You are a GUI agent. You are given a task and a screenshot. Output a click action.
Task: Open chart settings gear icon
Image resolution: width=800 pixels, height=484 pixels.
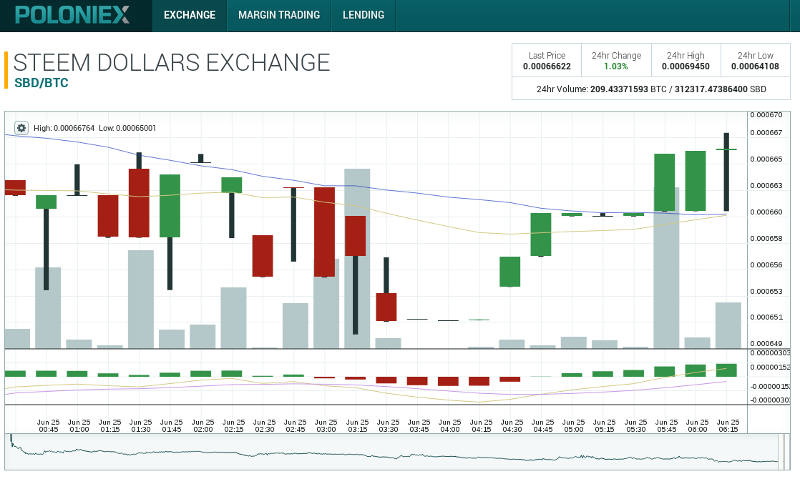[21, 128]
